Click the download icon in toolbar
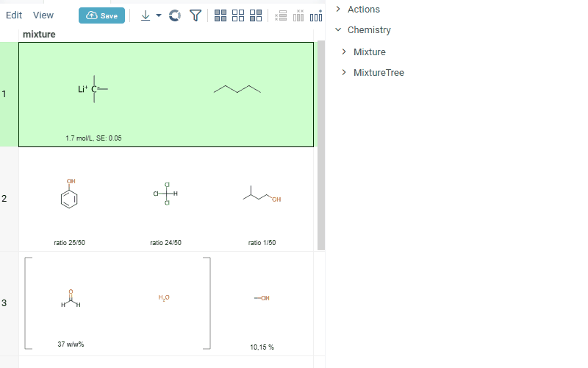588x368 pixels. point(145,15)
